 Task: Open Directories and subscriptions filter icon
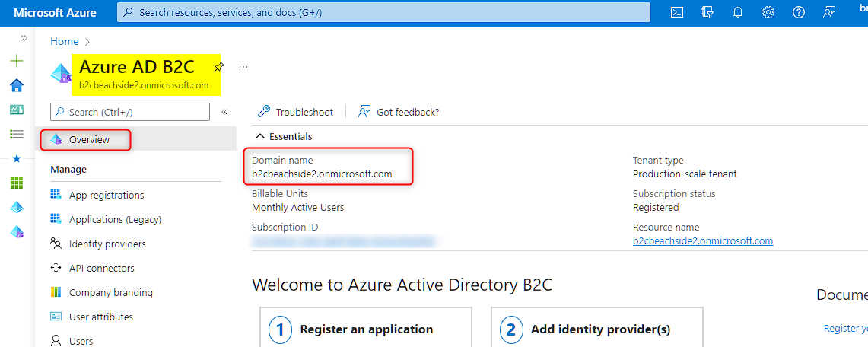pyautogui.click(x=707, y=12)
